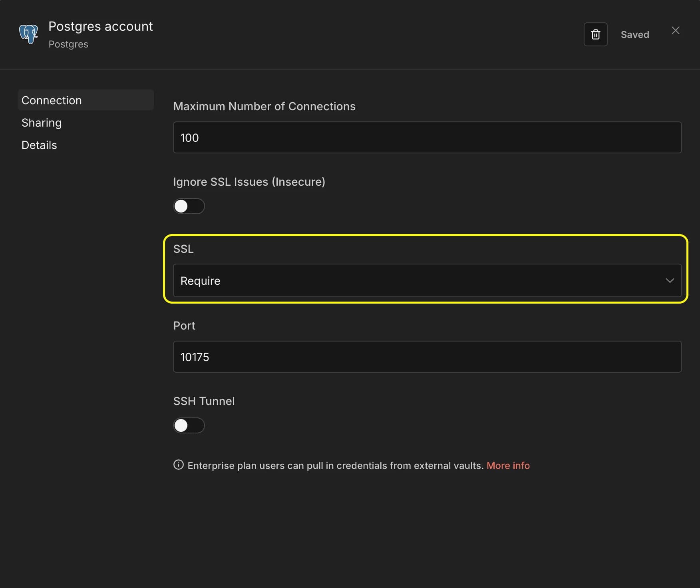
Task: Click the Maximum Number of Connections label
Action: 264,106
